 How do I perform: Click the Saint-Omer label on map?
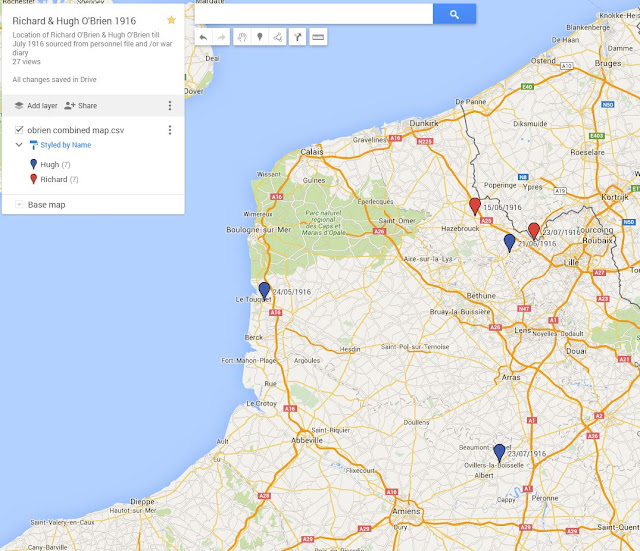[x=397, y=221]
